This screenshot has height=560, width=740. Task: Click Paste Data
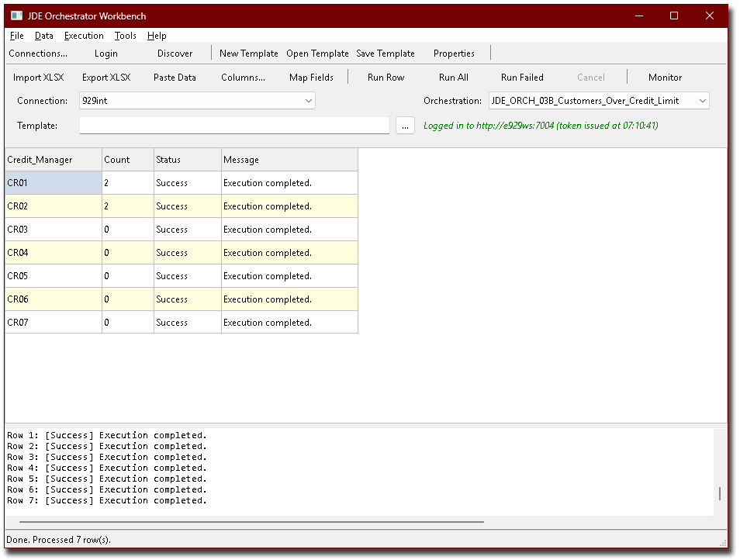coord(175,78)
